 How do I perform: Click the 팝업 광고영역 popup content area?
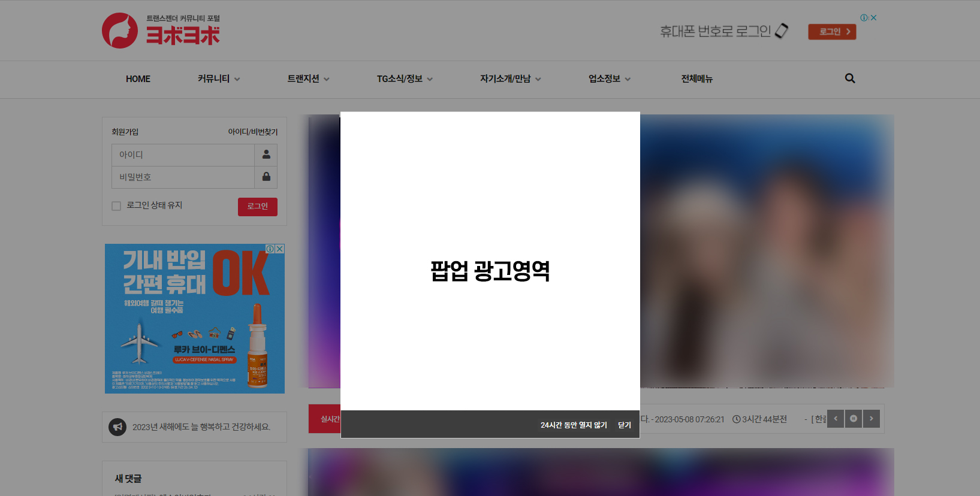pos(490,261)
